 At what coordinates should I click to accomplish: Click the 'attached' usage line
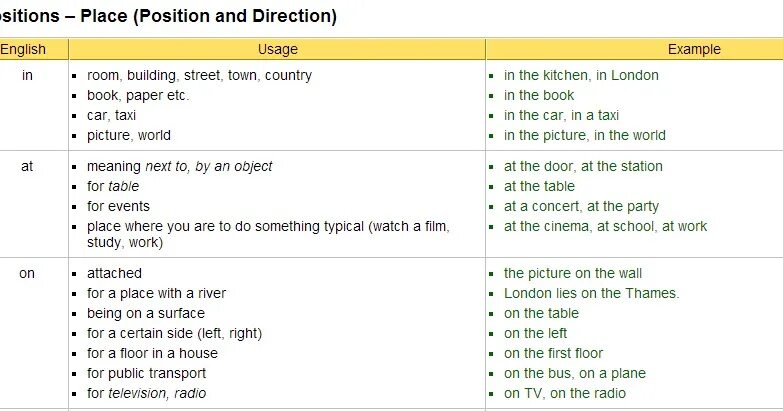(x=114, y=273)
